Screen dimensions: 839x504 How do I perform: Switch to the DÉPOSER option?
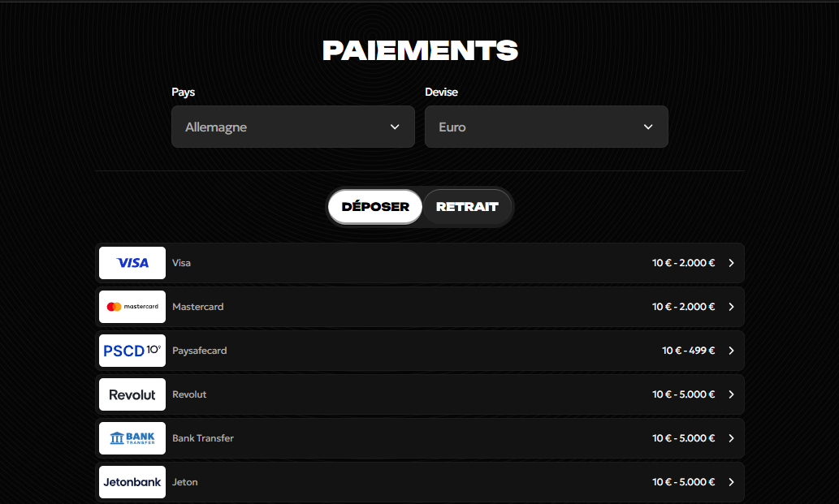tap(374, 207)
